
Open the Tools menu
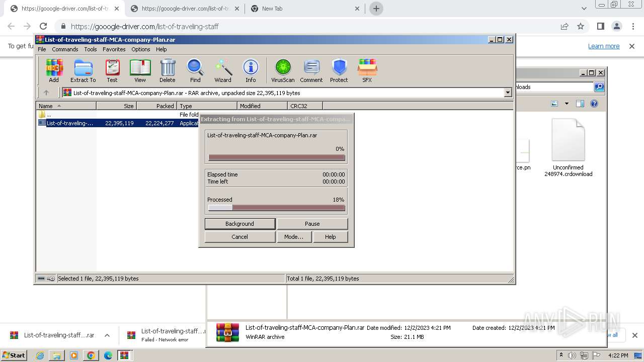pos(91,49)
